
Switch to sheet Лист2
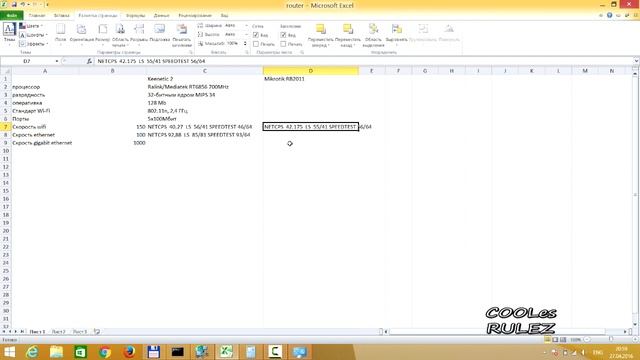coord(58,332)
